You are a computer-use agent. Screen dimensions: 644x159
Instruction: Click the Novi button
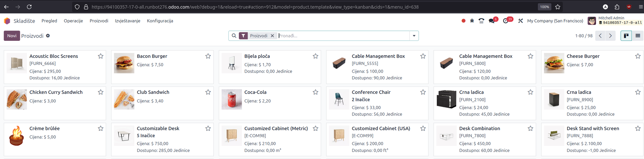(12, 36)
